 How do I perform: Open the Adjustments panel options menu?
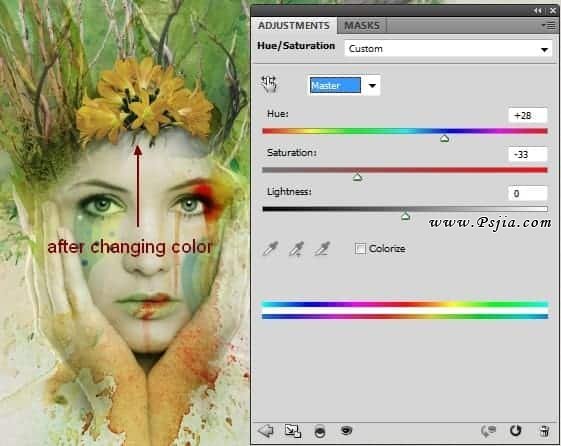click(x=548, y=25)
